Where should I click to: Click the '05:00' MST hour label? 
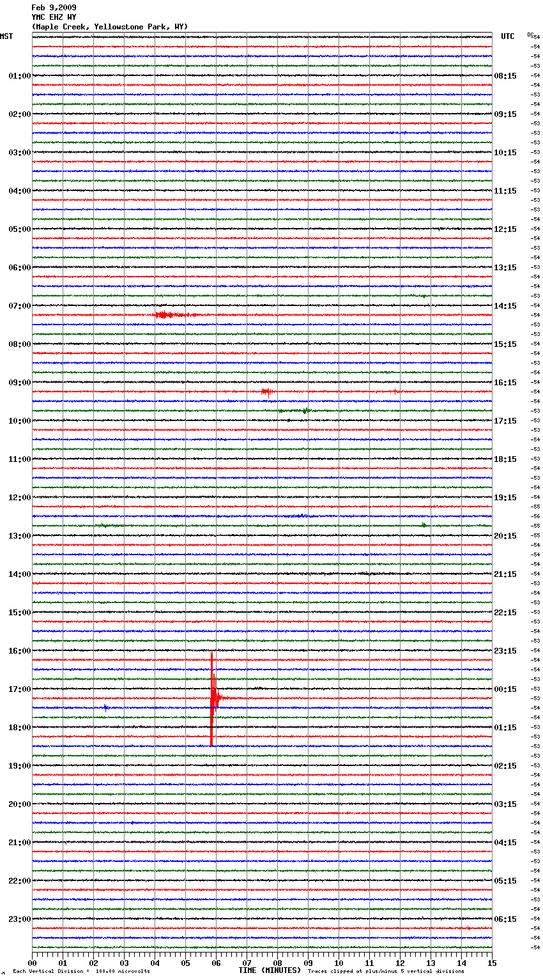(19, 229)
